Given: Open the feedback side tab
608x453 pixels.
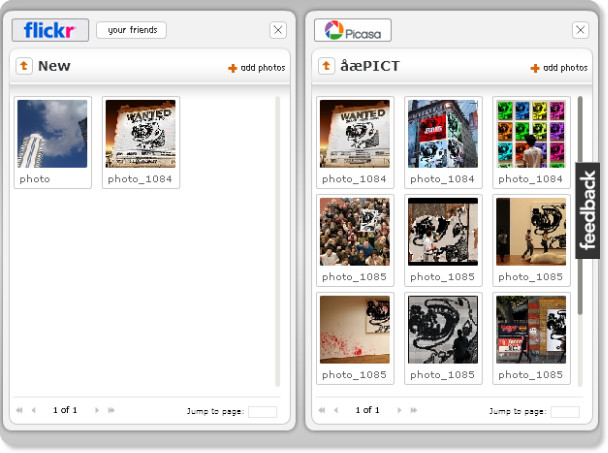Looking at the screenshot, I should click(587, 211).
